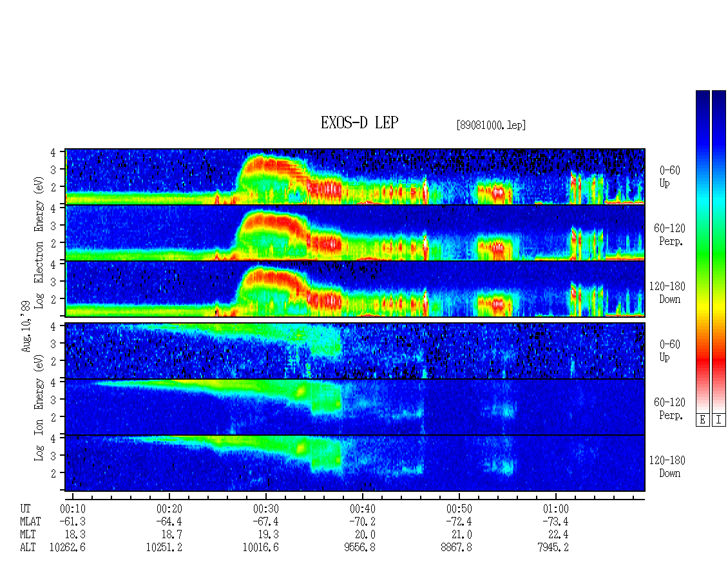Click the Log Electron Energy (eV) axis label

(39, 242)
